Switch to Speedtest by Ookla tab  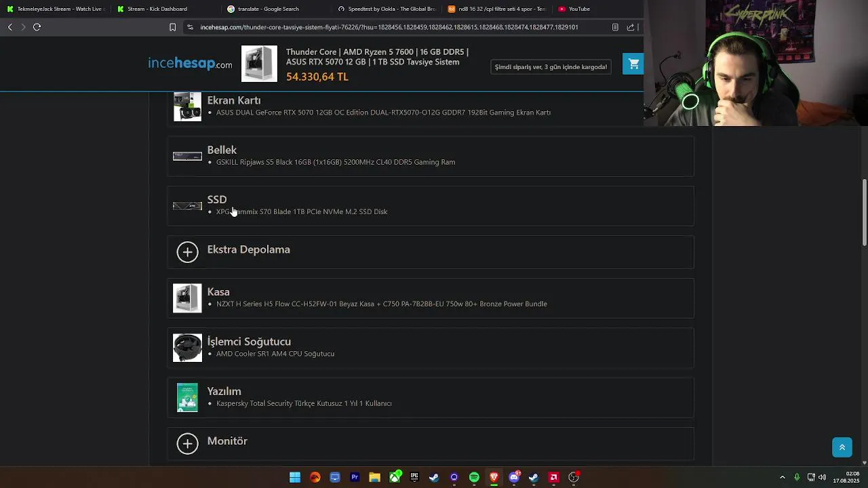point(387,9)
